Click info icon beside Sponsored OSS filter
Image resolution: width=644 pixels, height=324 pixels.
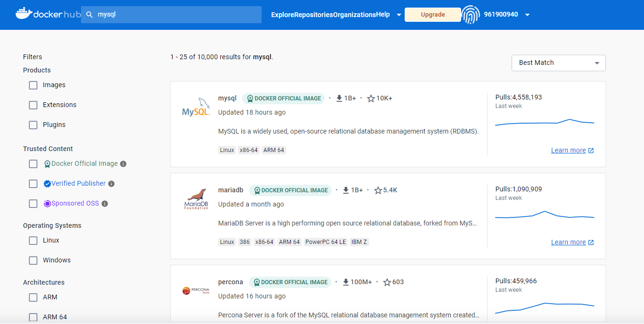(105, 204)
